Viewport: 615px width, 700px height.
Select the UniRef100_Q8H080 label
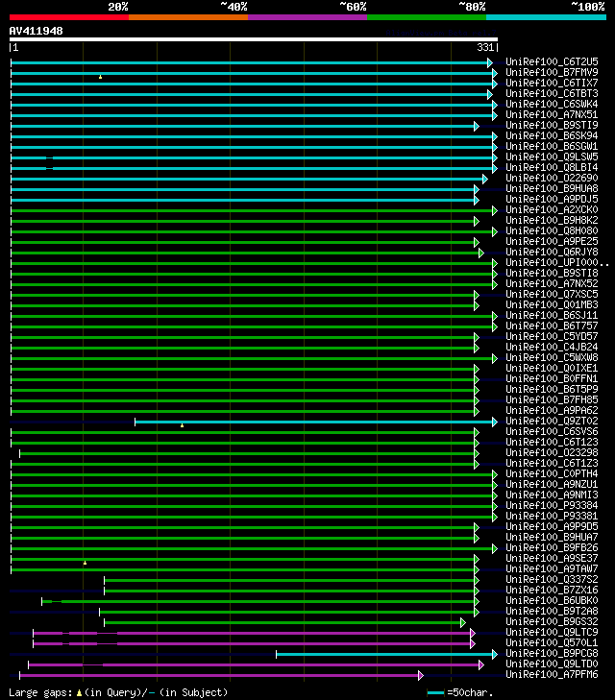click(x=552, y=230)
